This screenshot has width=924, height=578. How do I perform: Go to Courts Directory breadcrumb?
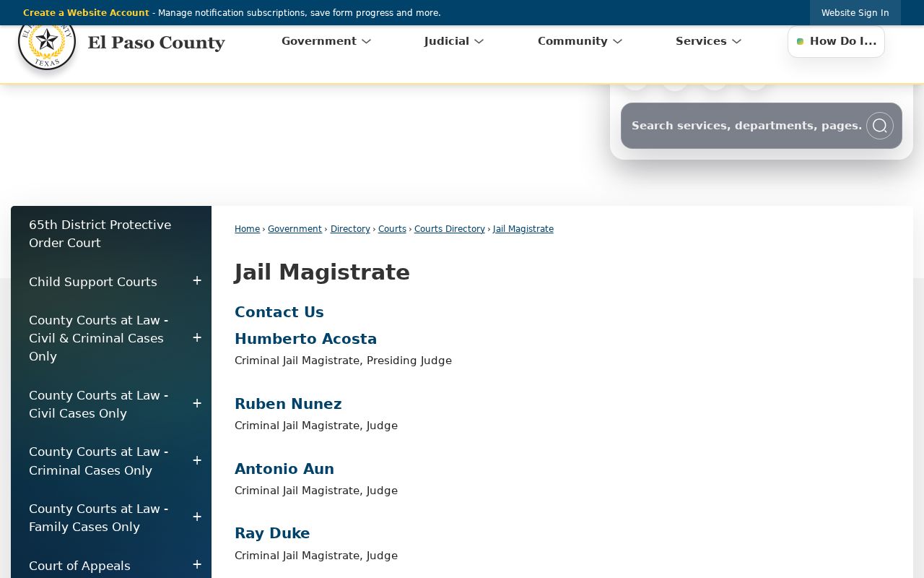tap(450, 229)
